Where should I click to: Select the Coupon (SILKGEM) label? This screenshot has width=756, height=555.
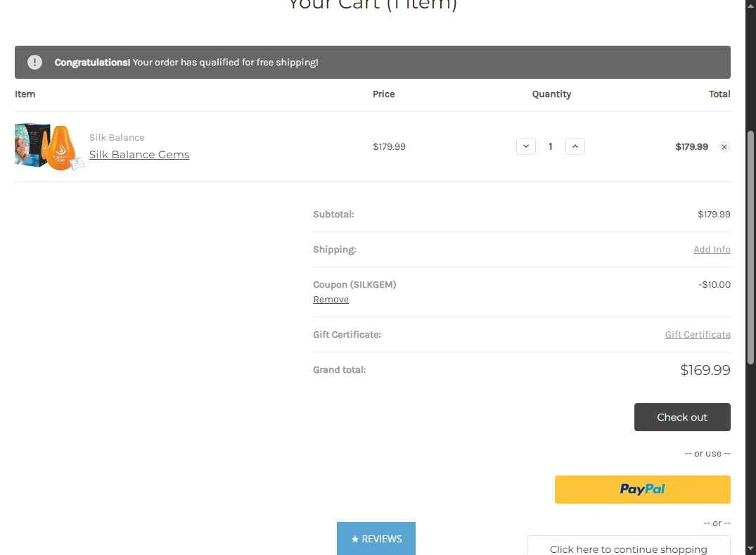click(354, 284)
